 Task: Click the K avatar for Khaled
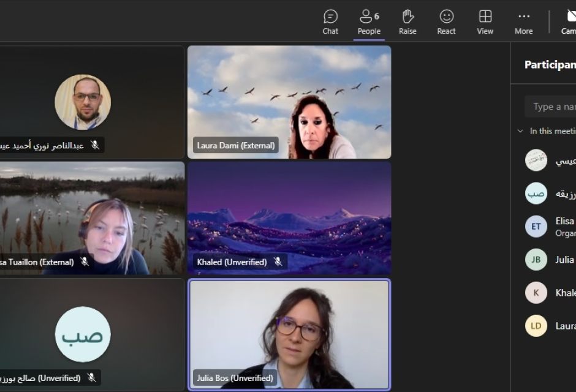pos(536,293)
